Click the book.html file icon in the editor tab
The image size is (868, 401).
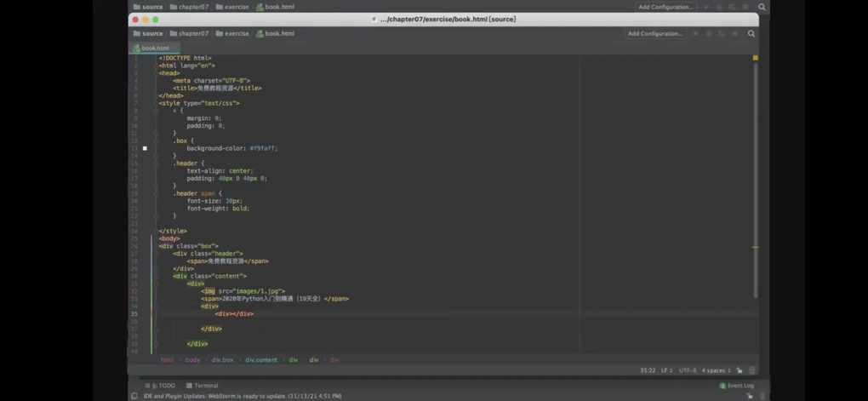(137, 49)
